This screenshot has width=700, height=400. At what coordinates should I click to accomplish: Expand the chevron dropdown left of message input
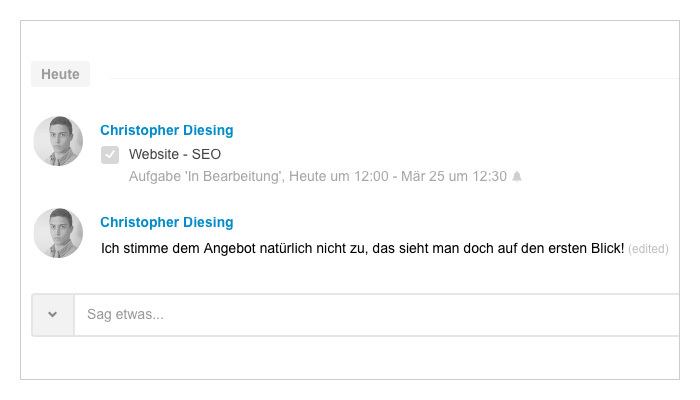coord(53,315)
